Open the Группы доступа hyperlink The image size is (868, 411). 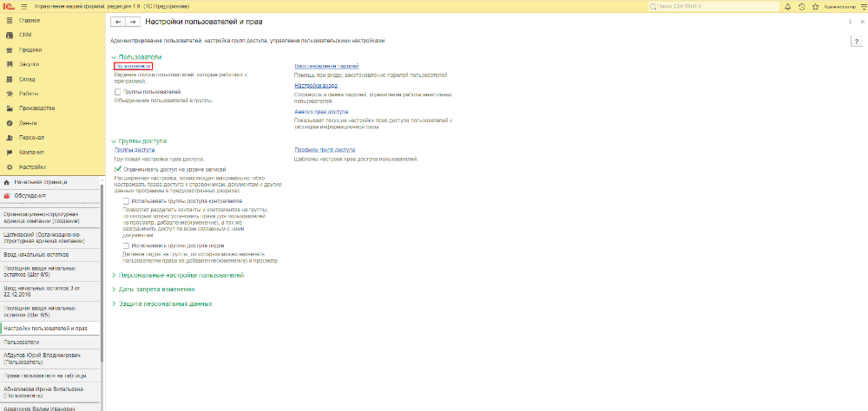(x=135, y=150)
